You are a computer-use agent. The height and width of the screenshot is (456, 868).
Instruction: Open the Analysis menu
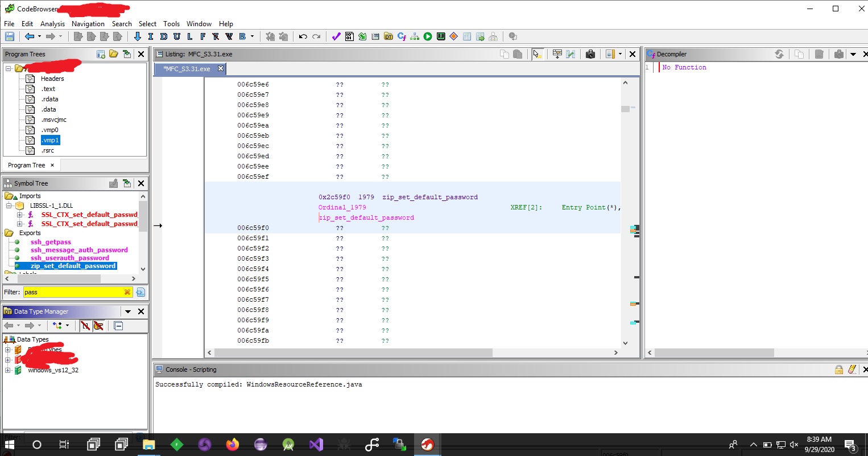point(52,24)
